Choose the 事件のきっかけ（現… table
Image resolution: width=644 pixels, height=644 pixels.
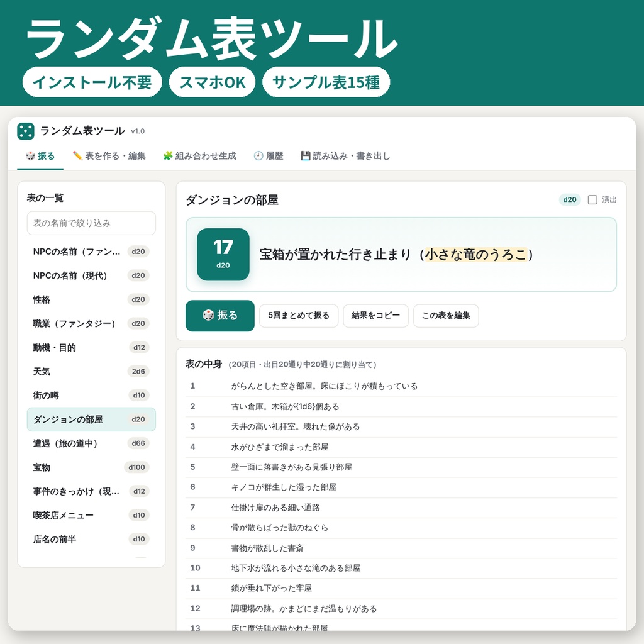[91, 491]
